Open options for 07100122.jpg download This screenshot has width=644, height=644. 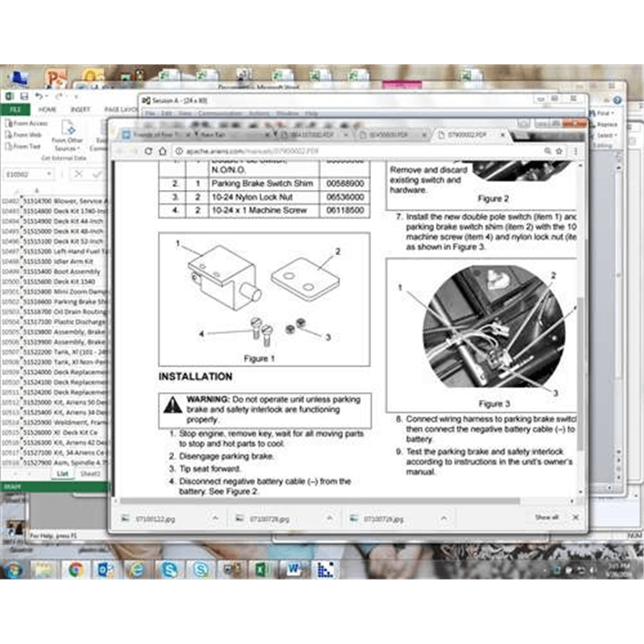pos(215,518)
